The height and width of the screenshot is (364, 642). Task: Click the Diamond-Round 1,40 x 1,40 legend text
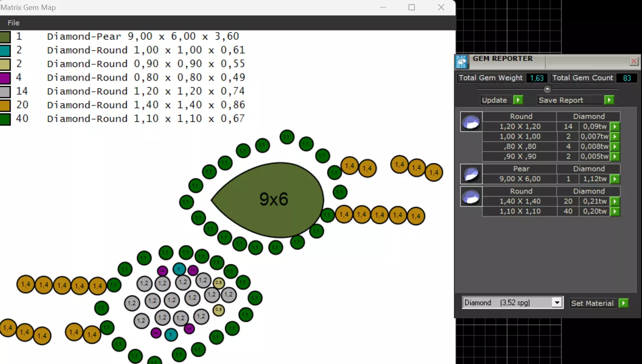tap(146, 105)
